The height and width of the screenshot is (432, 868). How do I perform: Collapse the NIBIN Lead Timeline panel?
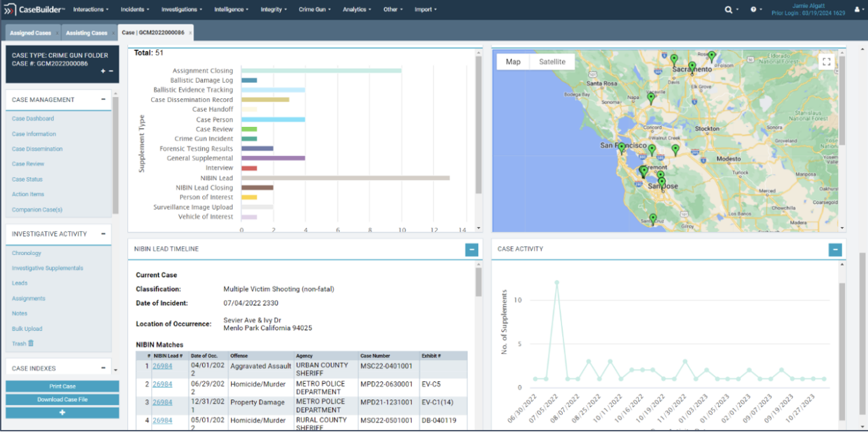471,250
